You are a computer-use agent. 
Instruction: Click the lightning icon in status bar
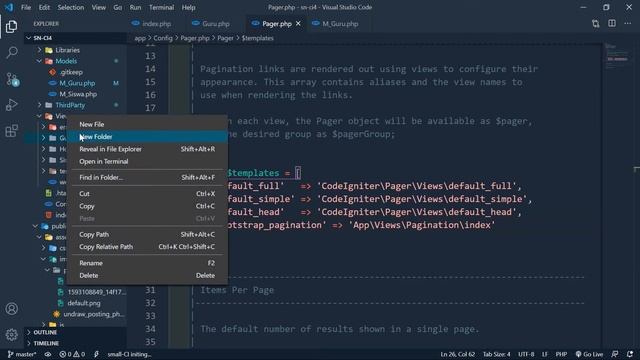(96, 354)
